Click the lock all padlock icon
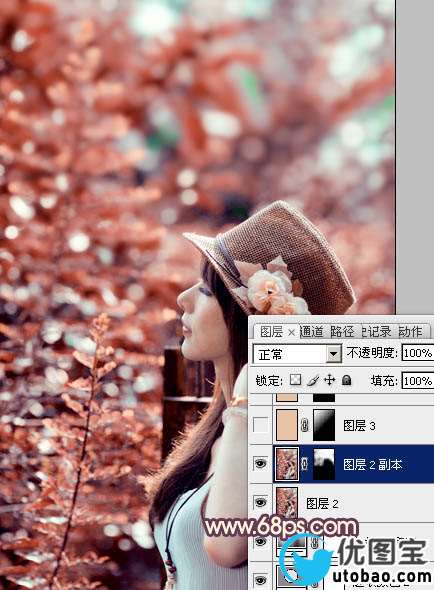Image resolution: width=434 pixels, height=590 pixels. click(x=346, y=380)
